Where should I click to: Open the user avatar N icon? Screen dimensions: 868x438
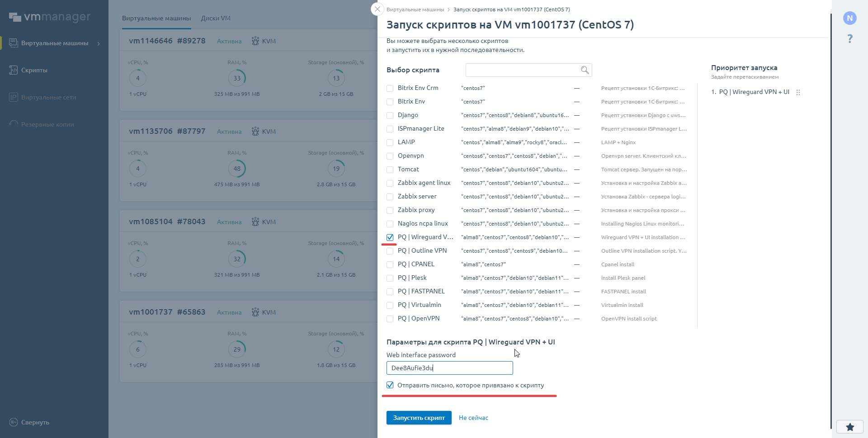coord(850,18)
